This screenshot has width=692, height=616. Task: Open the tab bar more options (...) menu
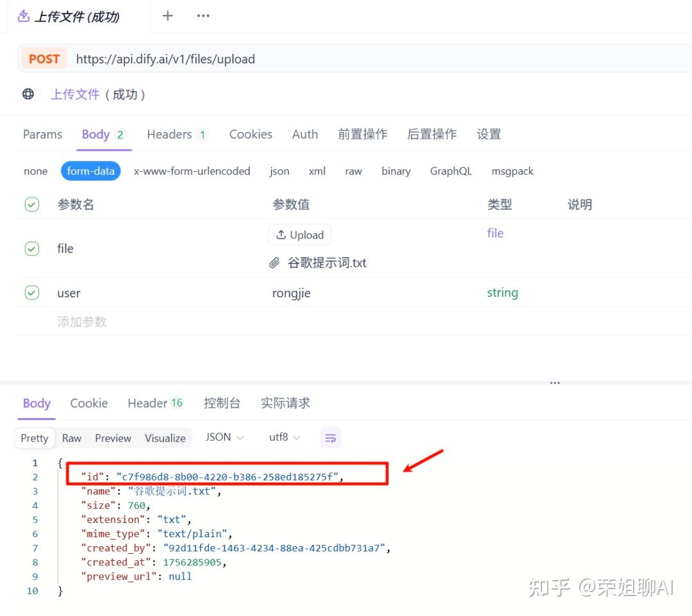pyautogui.click(x=203, y=15)
